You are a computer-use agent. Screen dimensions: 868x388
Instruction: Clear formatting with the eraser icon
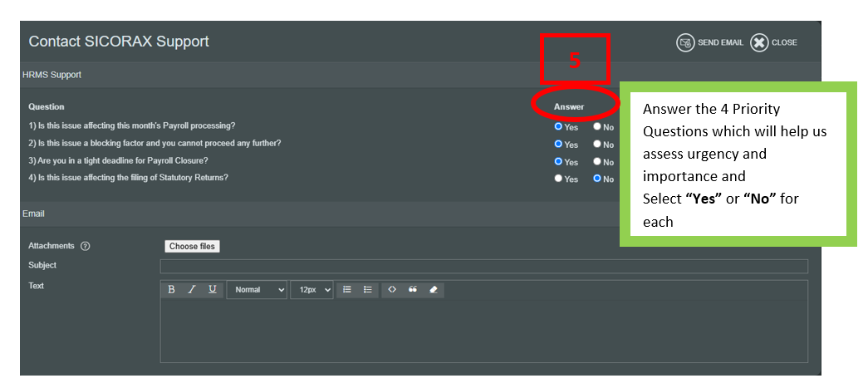(433, 289)
